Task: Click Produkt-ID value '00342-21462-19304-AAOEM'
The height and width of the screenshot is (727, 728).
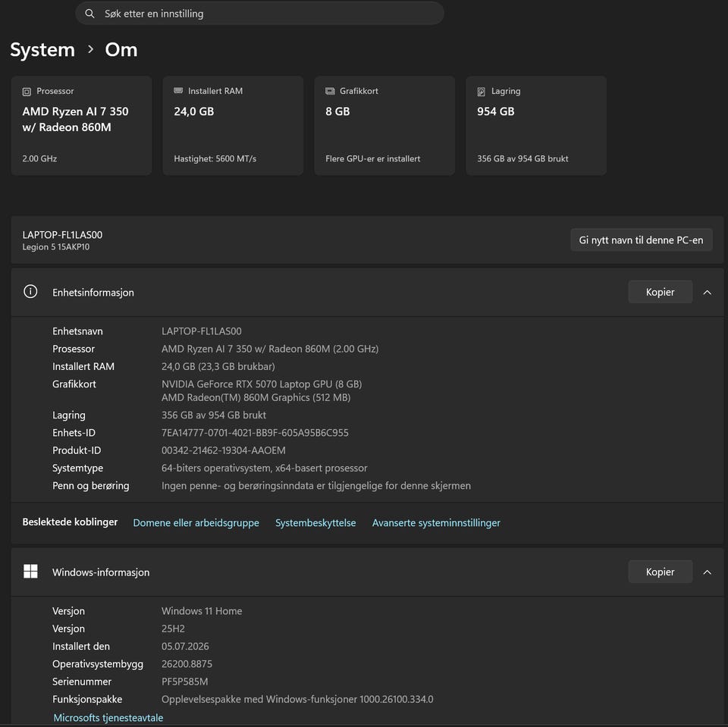Action: pos(223,450)
